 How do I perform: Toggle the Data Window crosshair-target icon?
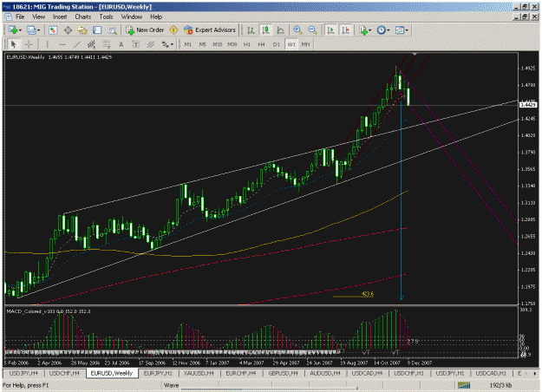pyautogui.click(x=68, y=30)
